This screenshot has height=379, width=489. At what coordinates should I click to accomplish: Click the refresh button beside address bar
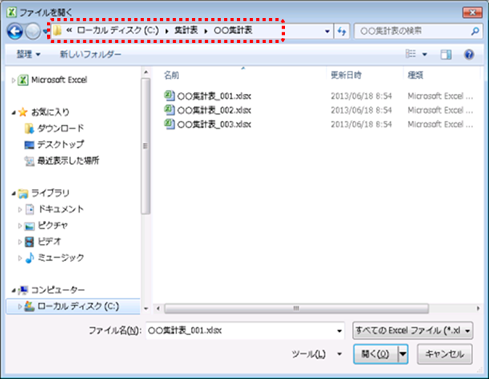(342, 31)
